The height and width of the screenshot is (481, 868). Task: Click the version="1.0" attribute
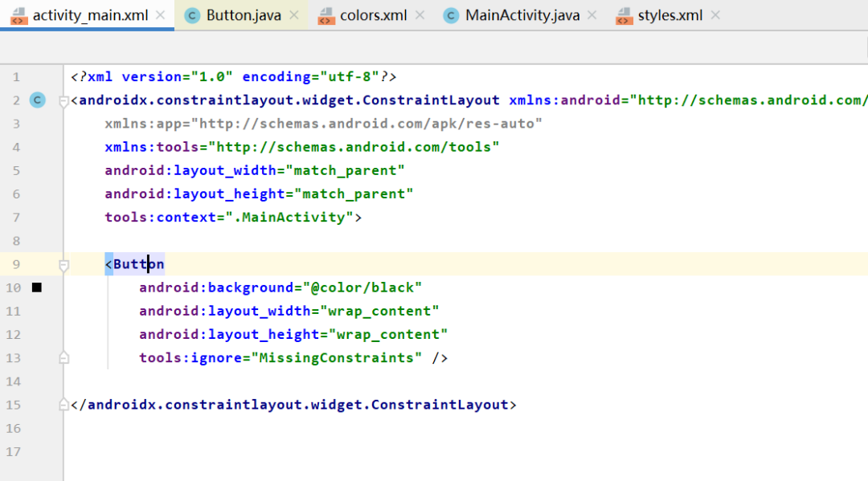[177, 77]
